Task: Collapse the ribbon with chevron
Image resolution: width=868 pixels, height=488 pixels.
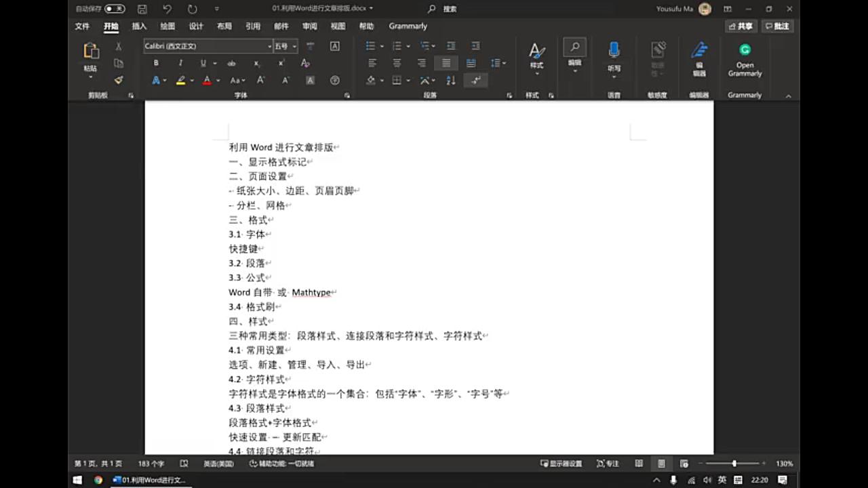Action: 789,96
